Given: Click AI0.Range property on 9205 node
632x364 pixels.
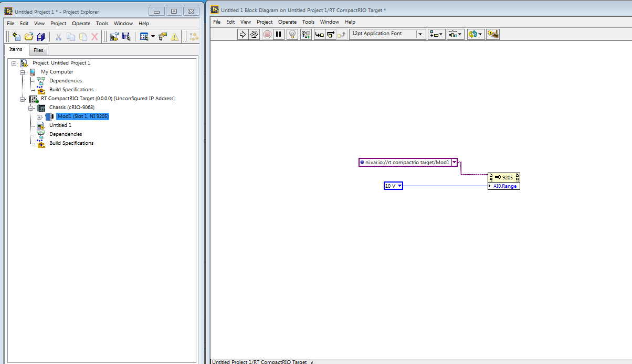Looking at the screenshot, I should click(x=505, y=186).
